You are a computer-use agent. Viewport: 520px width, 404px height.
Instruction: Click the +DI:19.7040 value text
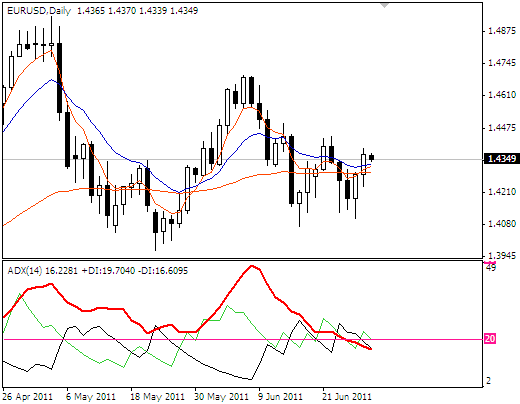point(108,270)
